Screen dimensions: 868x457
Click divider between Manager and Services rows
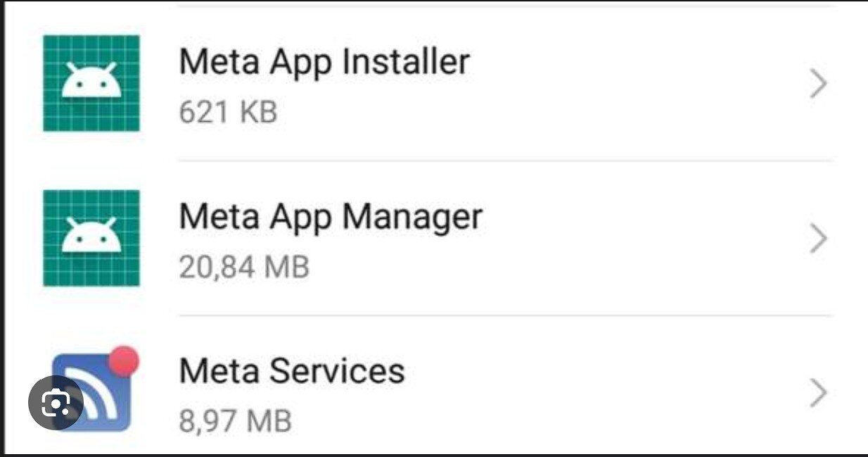(505, 315)
